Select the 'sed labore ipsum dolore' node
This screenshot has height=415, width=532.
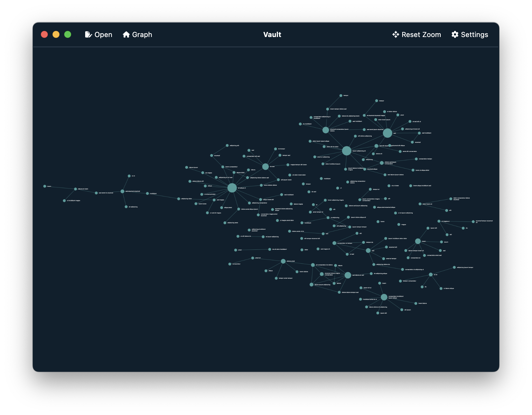pyautogui.click(x=385, y=175)
